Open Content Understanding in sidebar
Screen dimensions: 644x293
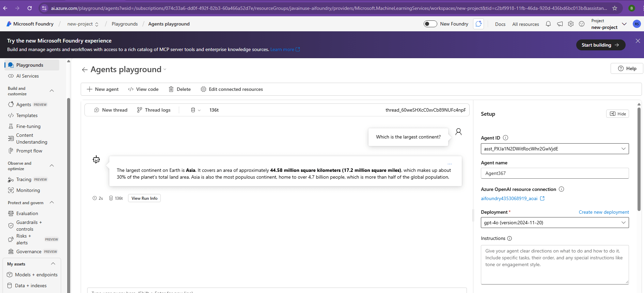click(x=32, y=139)
